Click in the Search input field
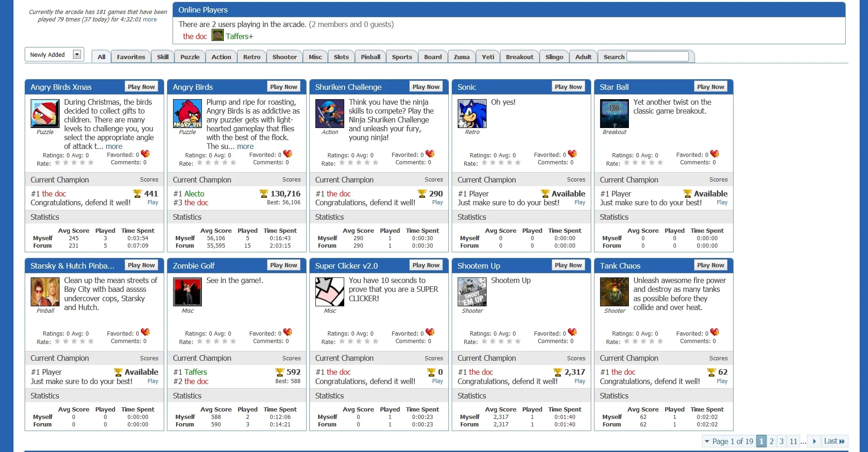Image resolution: width=868 pixels, height=452 pixels. click(658, 56)
